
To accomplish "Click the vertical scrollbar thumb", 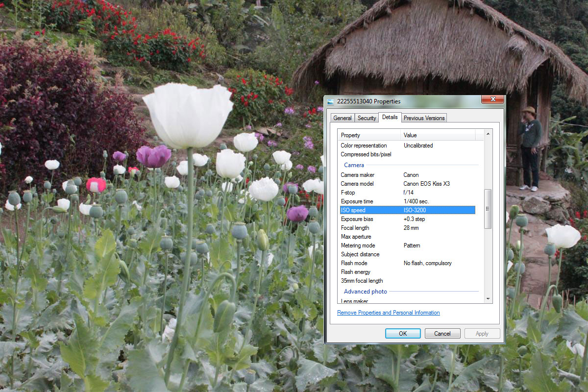I will (x=488, y=208).
